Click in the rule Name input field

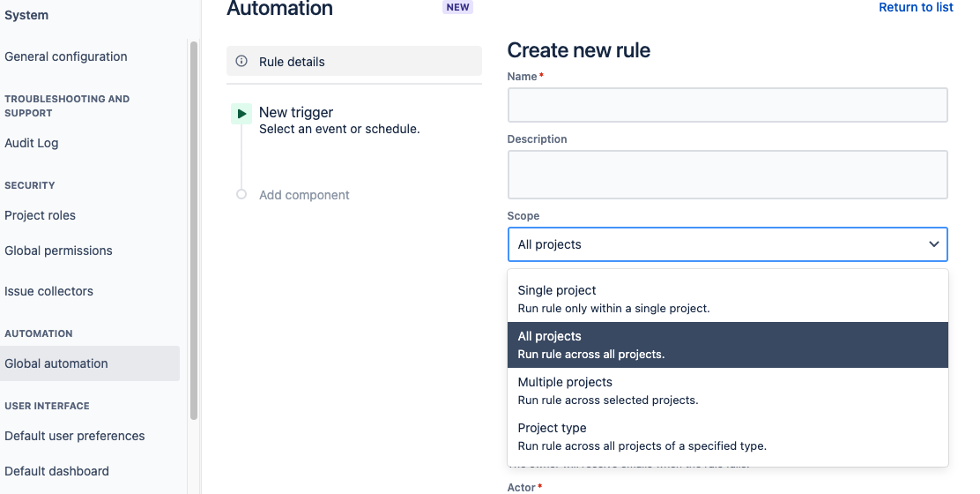[727, 105]
